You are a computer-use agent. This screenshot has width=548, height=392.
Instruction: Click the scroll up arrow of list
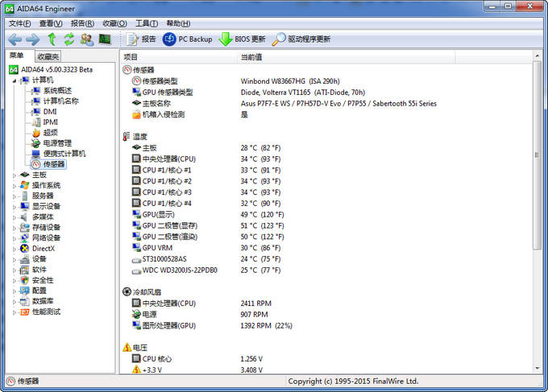538,56
